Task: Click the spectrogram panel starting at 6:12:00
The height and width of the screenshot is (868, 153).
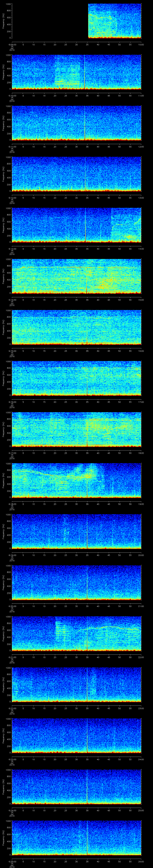Action: click(x=77, y=174)
